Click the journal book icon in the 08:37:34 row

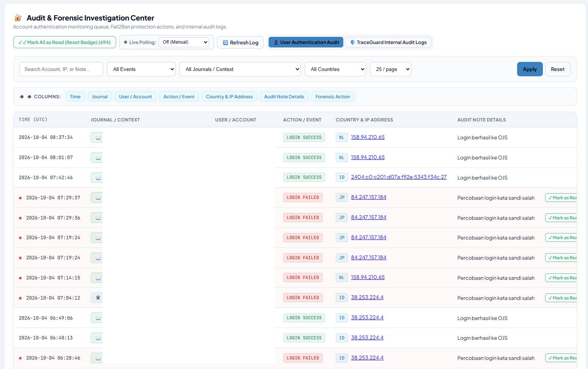(98, 137)
